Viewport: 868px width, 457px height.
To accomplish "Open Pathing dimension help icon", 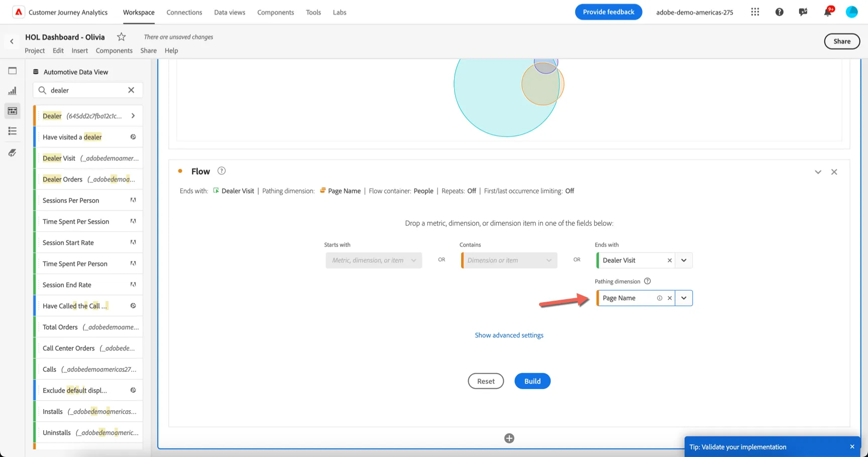I will (647, 281).
